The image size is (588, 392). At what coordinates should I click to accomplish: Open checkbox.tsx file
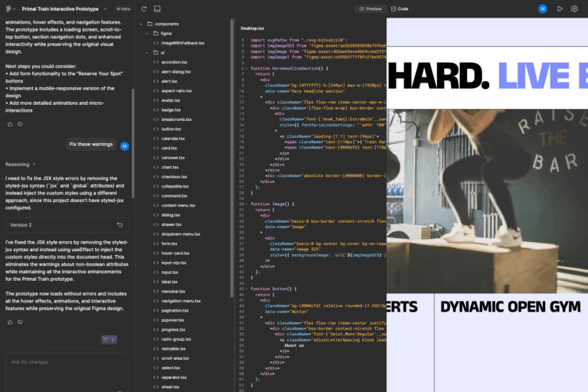click(x=174, y=177)
